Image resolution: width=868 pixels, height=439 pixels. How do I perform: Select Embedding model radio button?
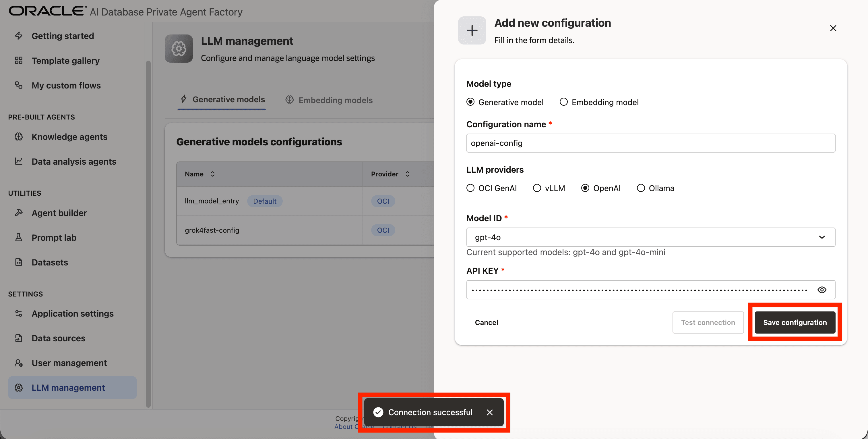563,102
